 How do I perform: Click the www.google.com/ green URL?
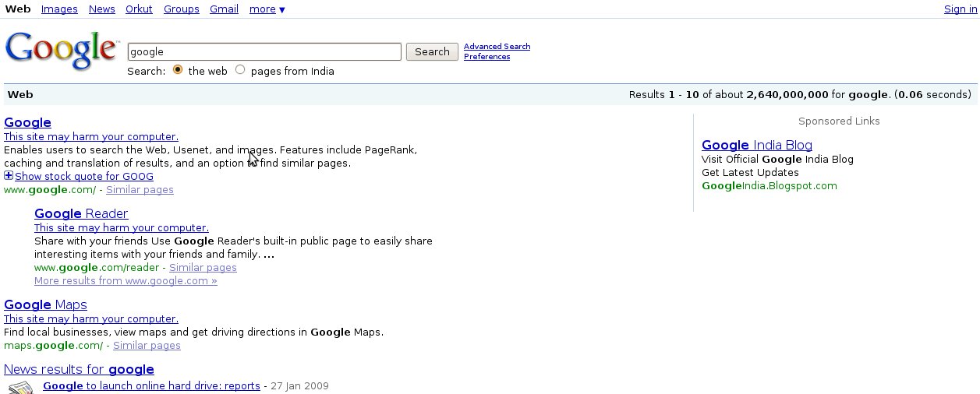50,190
